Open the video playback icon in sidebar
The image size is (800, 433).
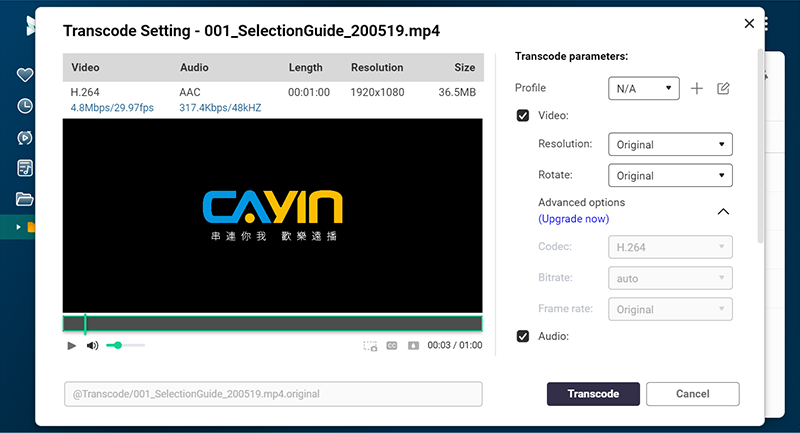pyautogui.click(x=24, y=138)
